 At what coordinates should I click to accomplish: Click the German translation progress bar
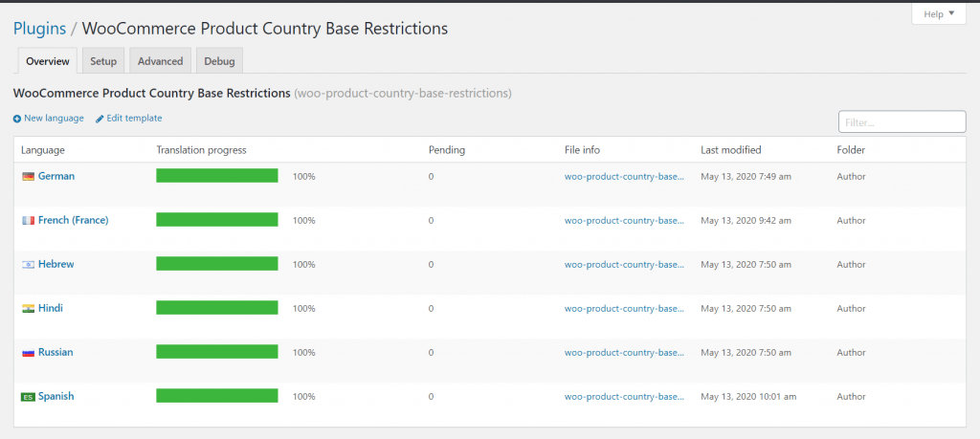click(217, 176)
